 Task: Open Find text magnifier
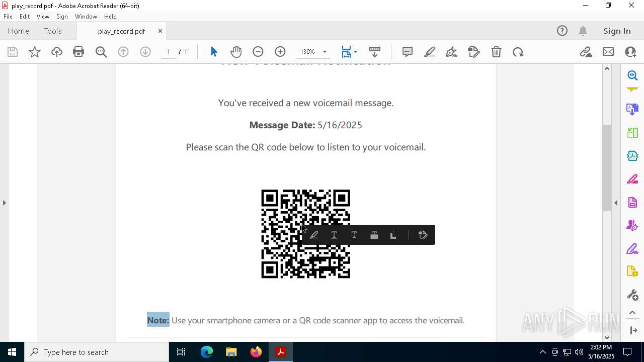(101, 52)
